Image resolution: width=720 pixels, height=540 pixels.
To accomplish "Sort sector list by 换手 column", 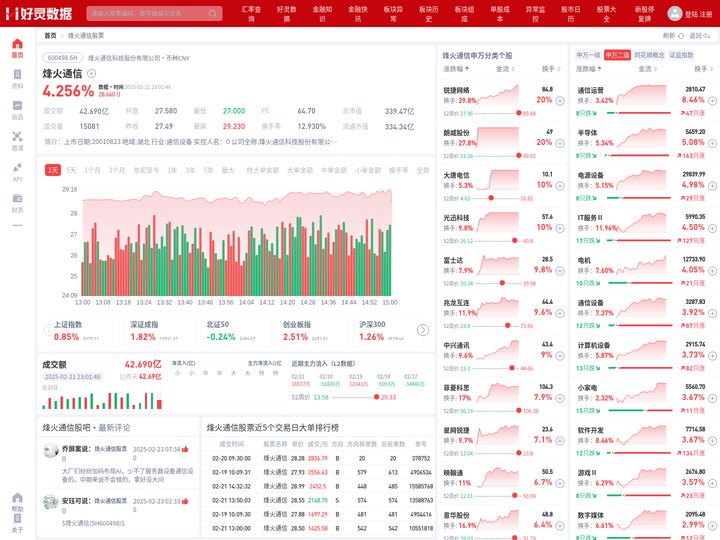I will point(704,69).
